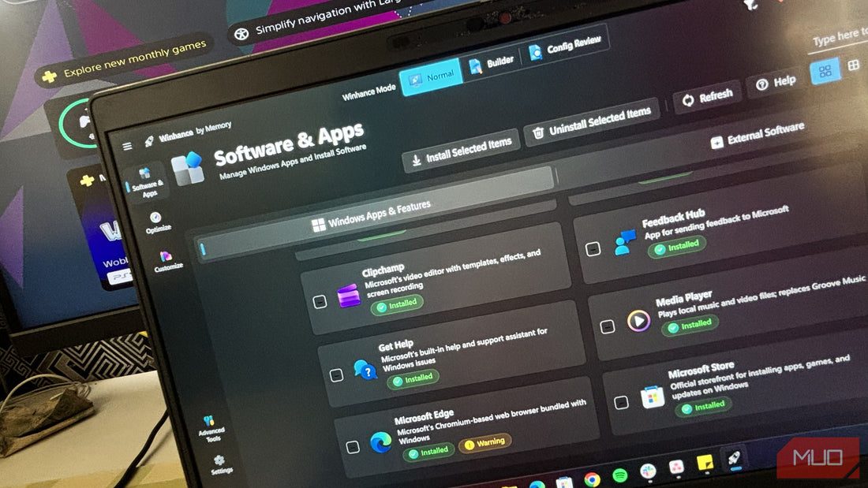Tick the Get Help checkbox
Image resolution: width=868 pixels, height=488 pixels.
click(x=336, y=375)
